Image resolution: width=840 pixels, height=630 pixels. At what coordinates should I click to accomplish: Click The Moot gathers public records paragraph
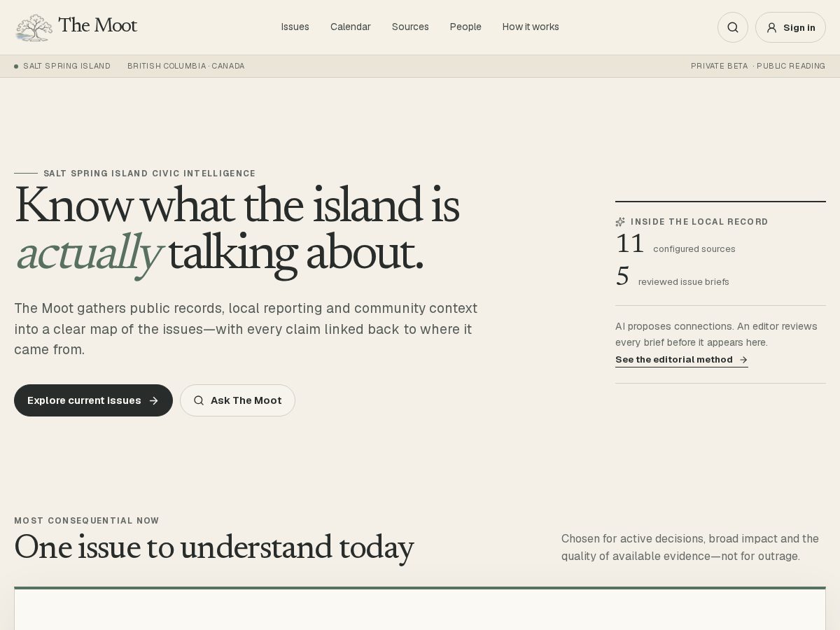point(246,329)
